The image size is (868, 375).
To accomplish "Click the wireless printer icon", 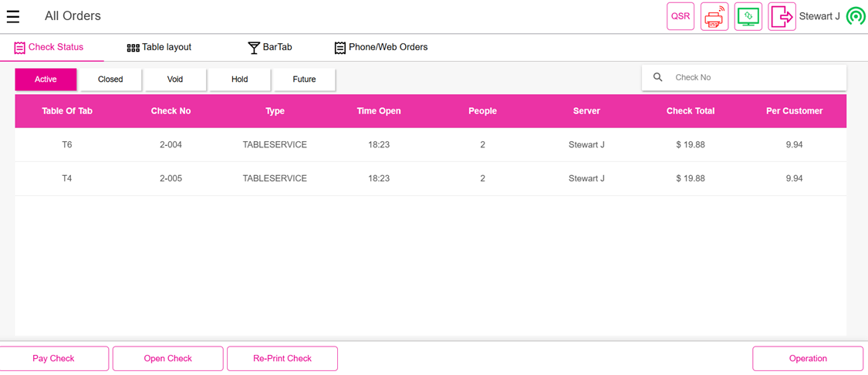I will tap(714, 16).
